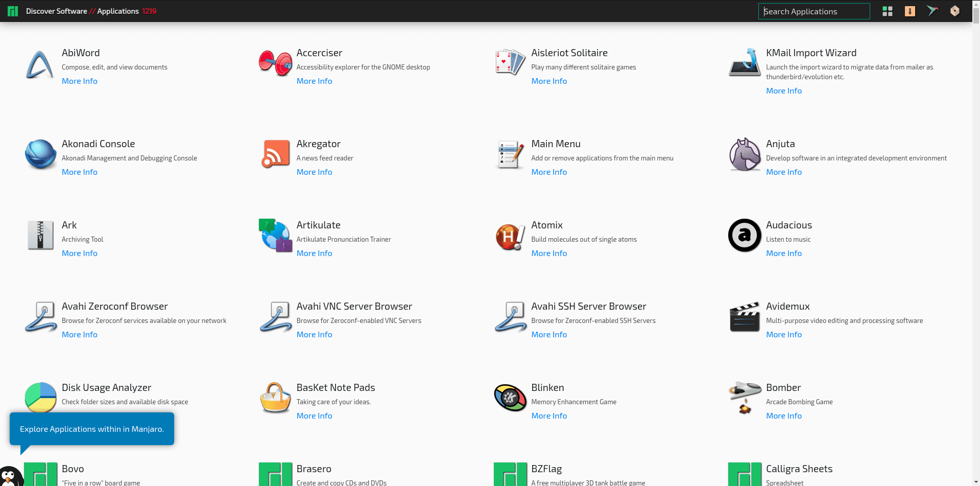Click the BasKet Note Pads basket icon
The width and height of the screenshot is (980, 486).
click(x=275, y=398)
